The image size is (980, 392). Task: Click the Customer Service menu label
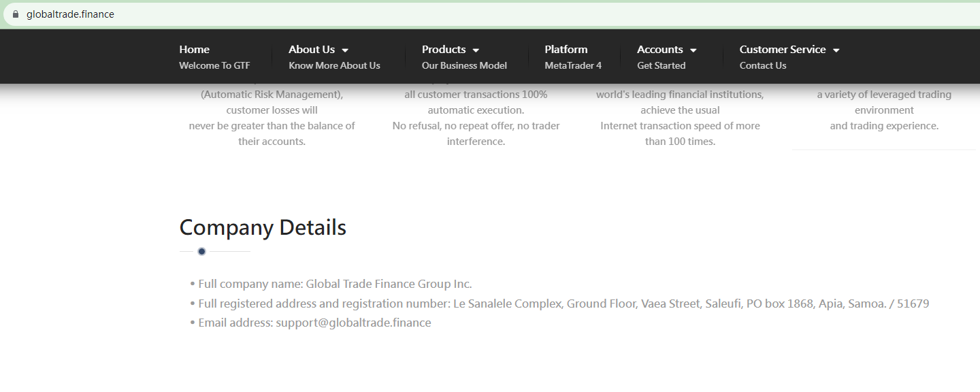click(x=783, y=49)
